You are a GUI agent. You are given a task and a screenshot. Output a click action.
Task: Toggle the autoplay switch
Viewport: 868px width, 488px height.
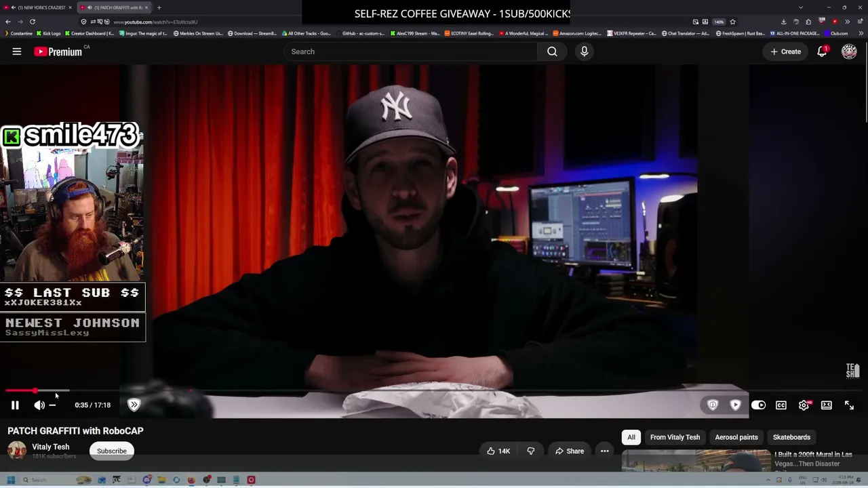point(758,405)
